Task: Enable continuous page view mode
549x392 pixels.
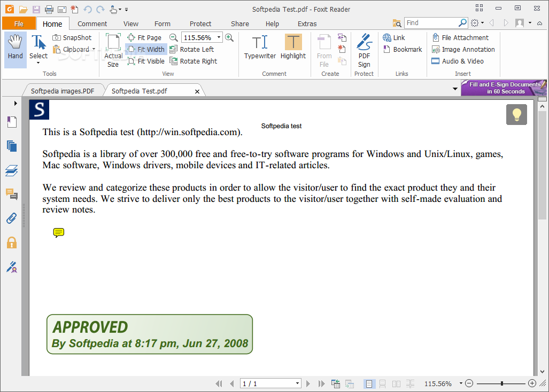Action: click(382, 383)
